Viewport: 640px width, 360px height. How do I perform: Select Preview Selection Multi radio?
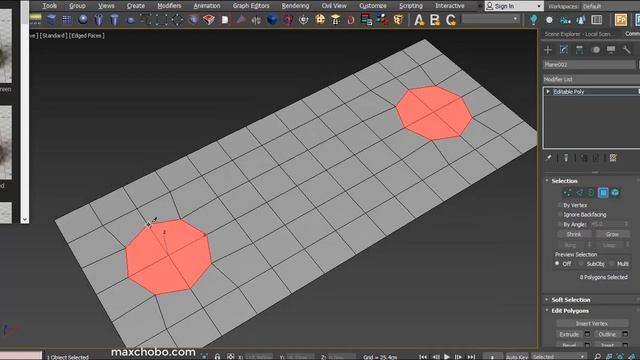point(612,264)
